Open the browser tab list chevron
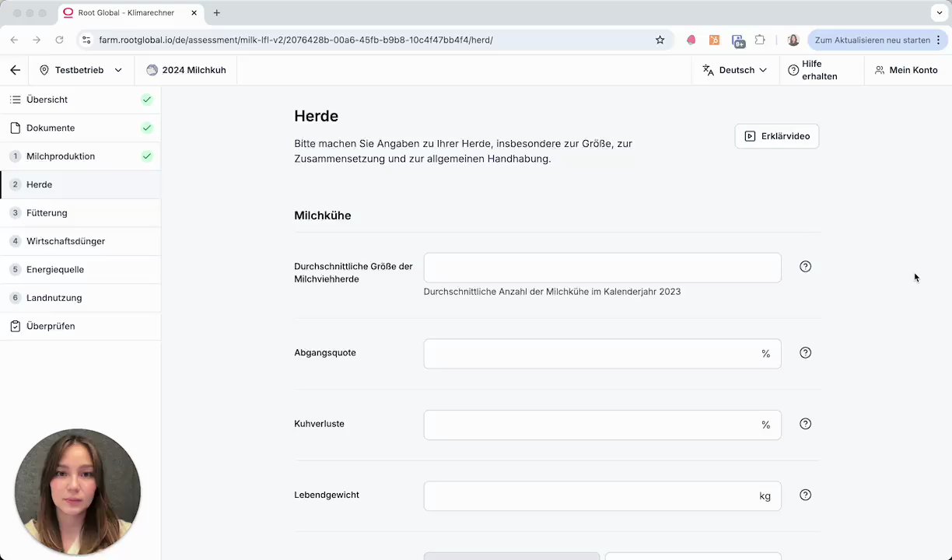This screenshot has width=952, height=560. (940, 13)
